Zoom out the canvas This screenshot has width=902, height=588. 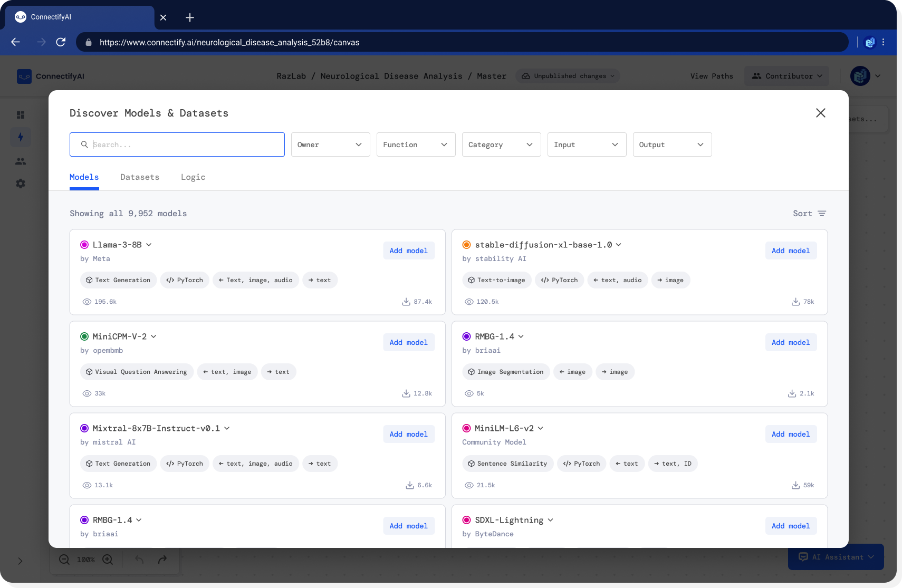point(64,560)
